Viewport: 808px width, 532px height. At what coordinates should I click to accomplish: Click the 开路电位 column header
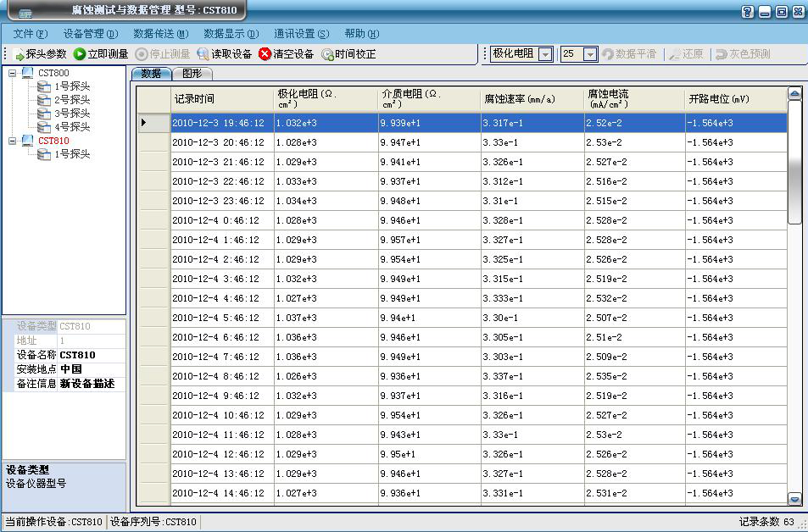point(737,99)
